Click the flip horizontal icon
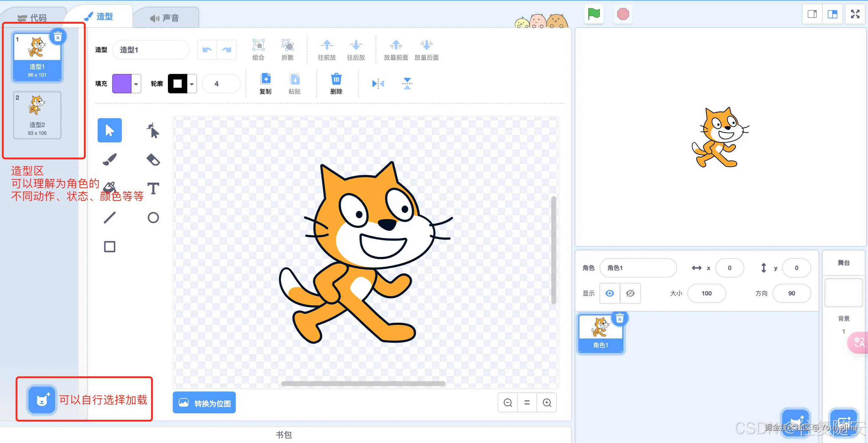The image size is (868, 443). pyautogui.click(x=378, y=84)
